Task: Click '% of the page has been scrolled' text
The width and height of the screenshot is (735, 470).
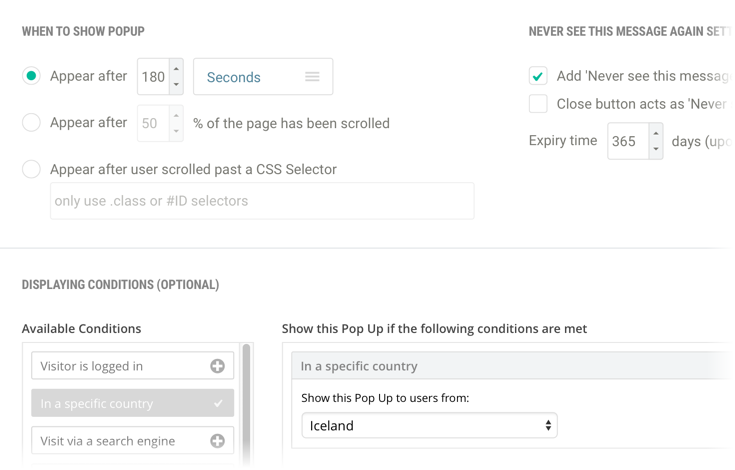Action: [x=292, y=123]
